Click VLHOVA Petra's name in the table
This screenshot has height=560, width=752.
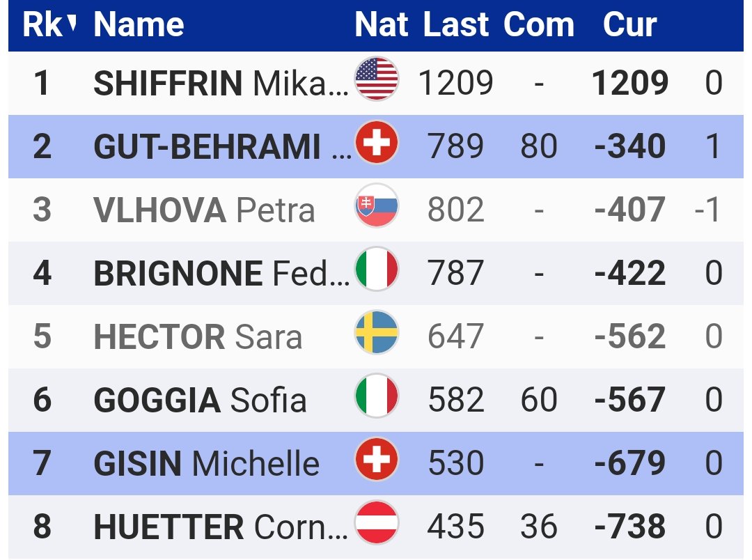click(204, 210)
